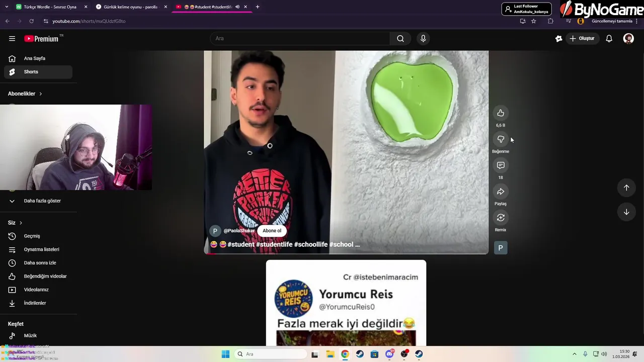This screenshot has width=644, height=362.
Task: Open Oynatma listeleri
Action: point(38,249)
